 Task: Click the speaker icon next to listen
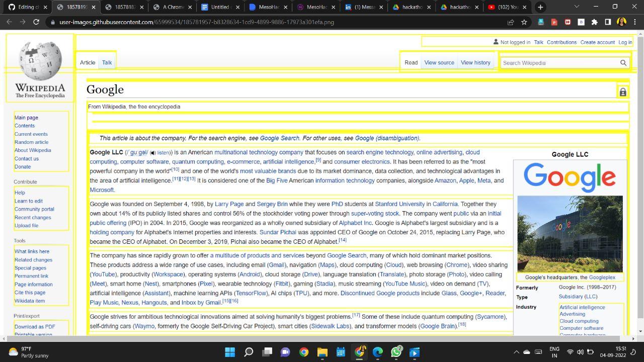pyautogui.click(x=153, y=153)
